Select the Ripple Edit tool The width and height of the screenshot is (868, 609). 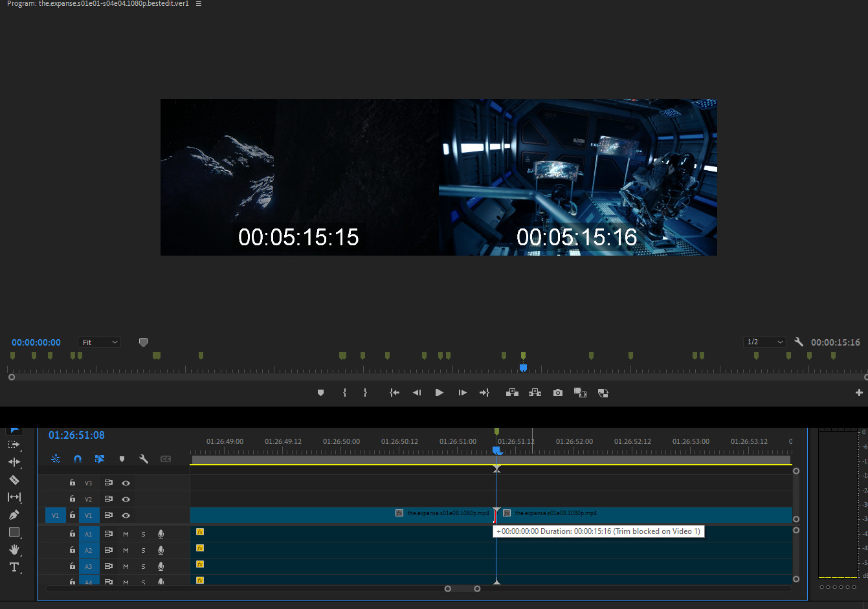14,462
